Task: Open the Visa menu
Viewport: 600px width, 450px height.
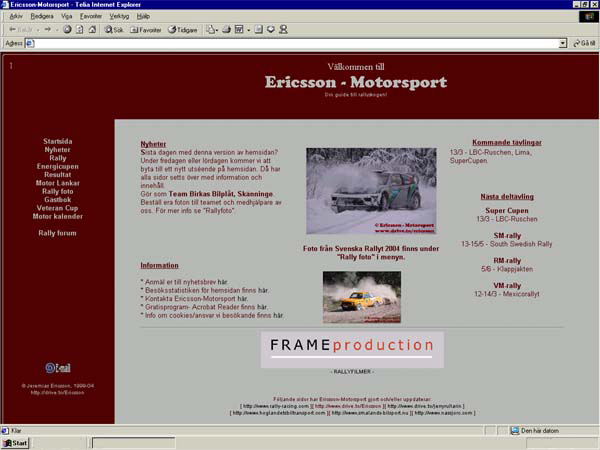Action: coord(67,16)
